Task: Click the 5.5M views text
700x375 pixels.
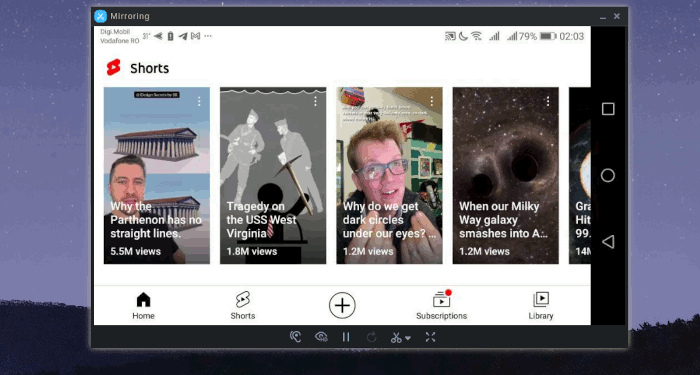Action: 135,251
